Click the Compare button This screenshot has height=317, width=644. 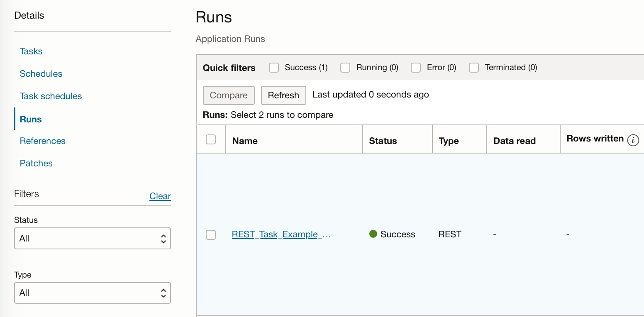coord(229,95)
